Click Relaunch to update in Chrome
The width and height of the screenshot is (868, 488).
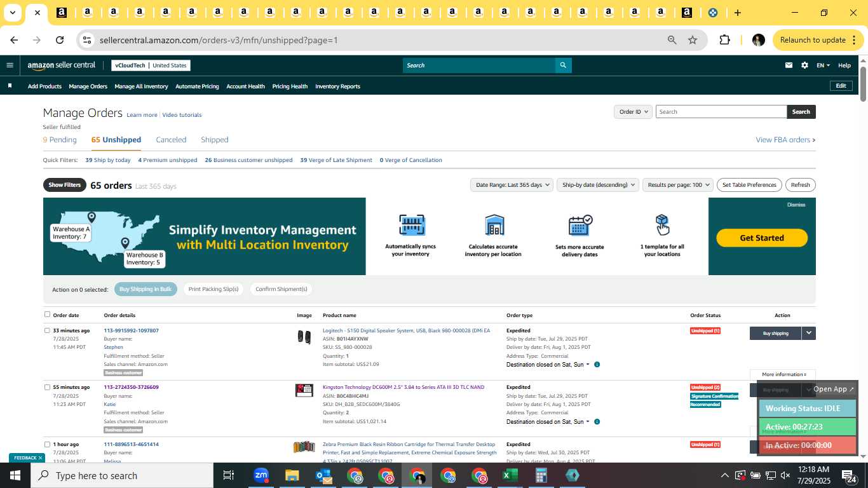813,40
